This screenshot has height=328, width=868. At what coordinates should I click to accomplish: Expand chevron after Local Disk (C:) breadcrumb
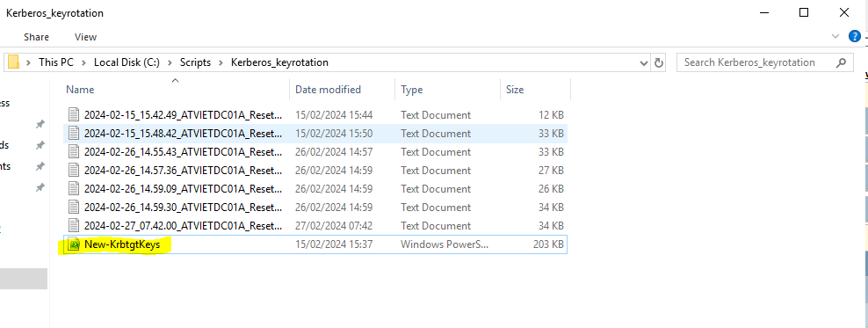click(170, 62)
